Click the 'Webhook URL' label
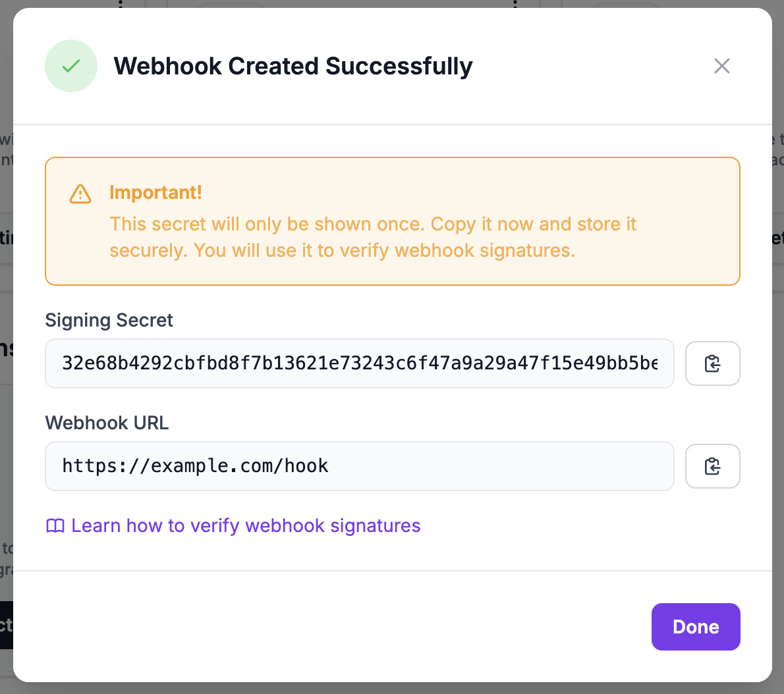Viewport: 784px width, 694px height. pos(107,423)
